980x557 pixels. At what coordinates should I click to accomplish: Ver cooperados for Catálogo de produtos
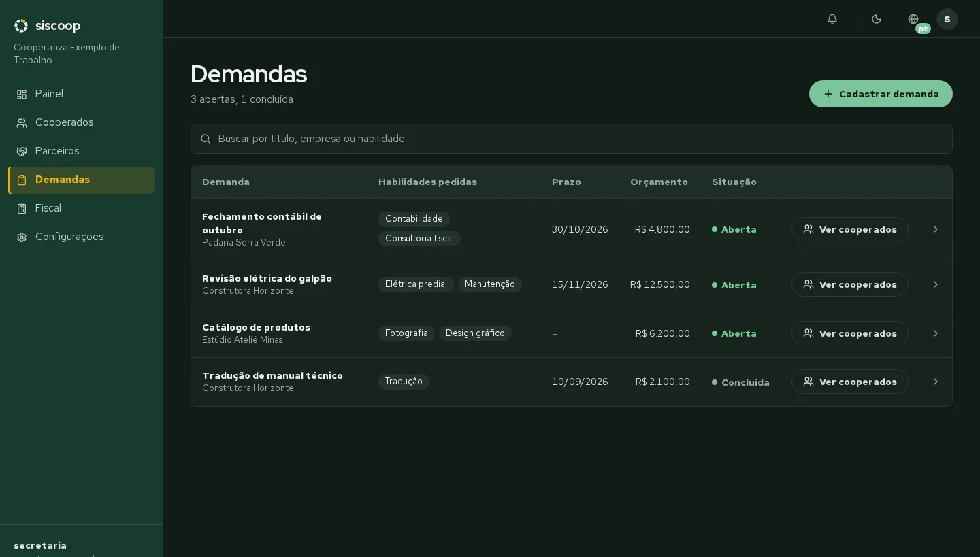[x=850, y=333]
